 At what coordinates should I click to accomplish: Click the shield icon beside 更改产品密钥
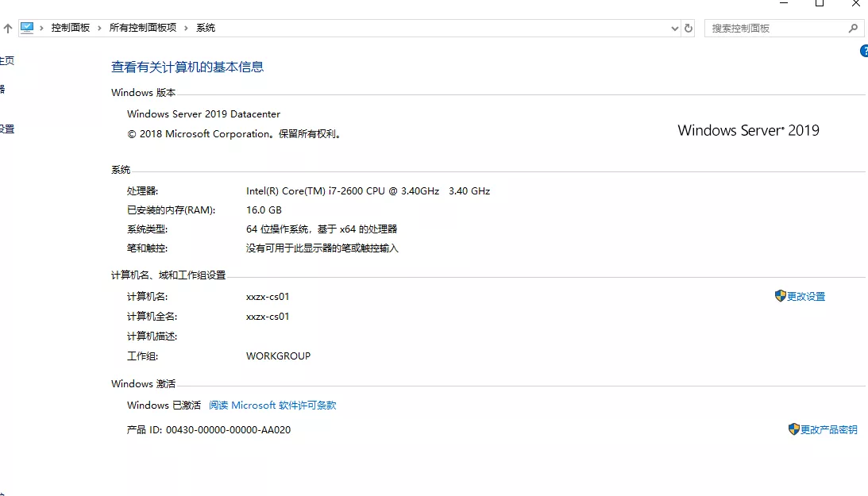click(793, 429)
